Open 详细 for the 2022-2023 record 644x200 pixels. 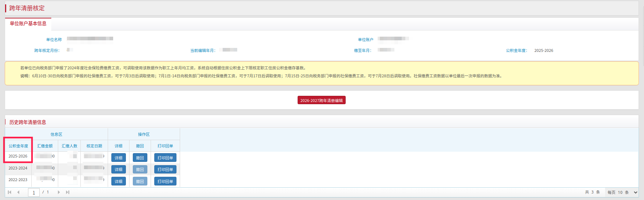tap(119, 181)
